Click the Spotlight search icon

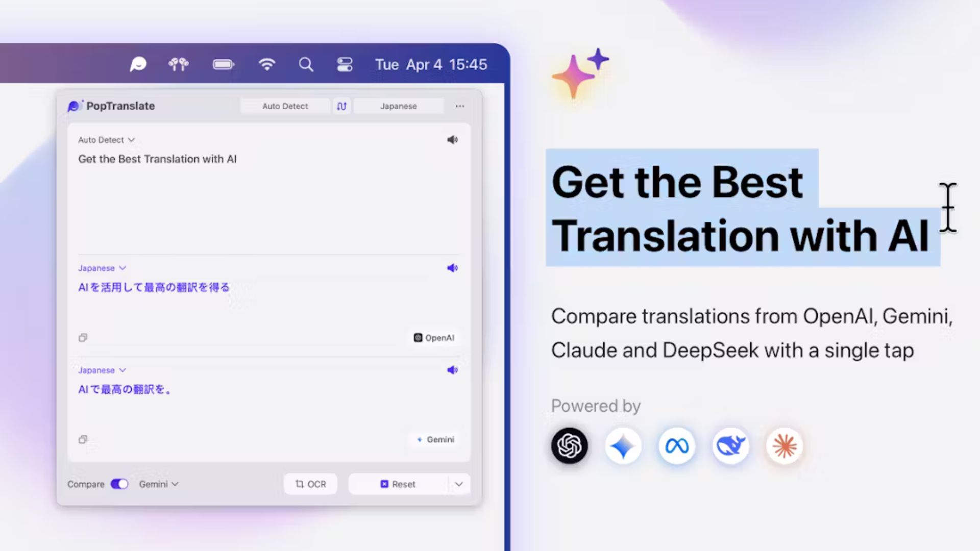[306, 64]
